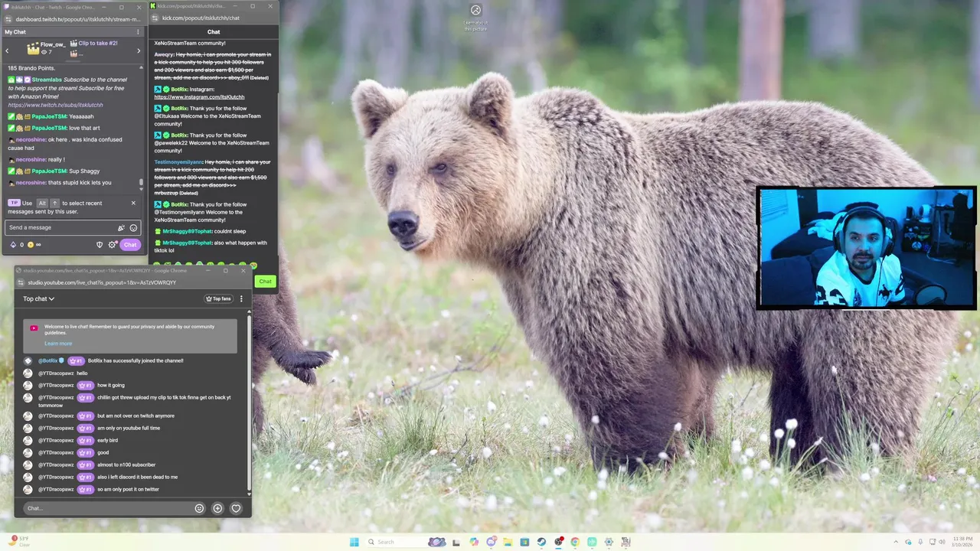Click MrShaggy89Tophat on 'couldnt sleep' message
The height and width of the screenshot is (551, 980).
[x=188, y=231]
